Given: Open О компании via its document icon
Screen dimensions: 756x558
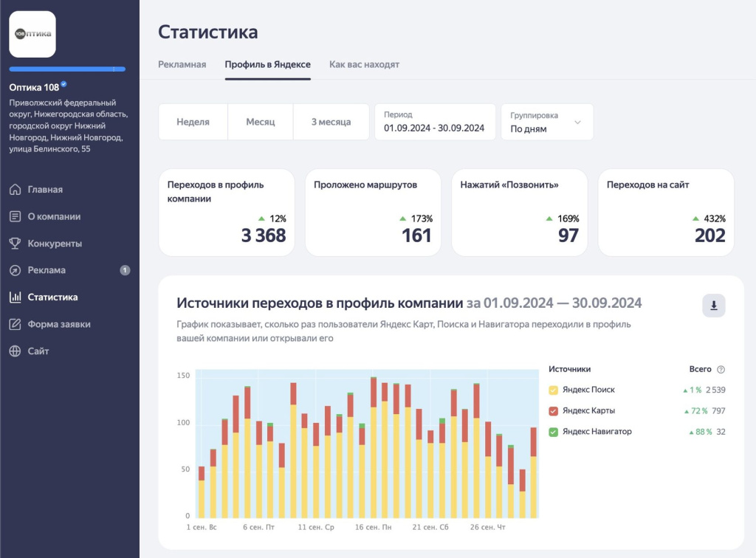Looking at the screenshot, I should pyautogui.click(x=15, y=216).
